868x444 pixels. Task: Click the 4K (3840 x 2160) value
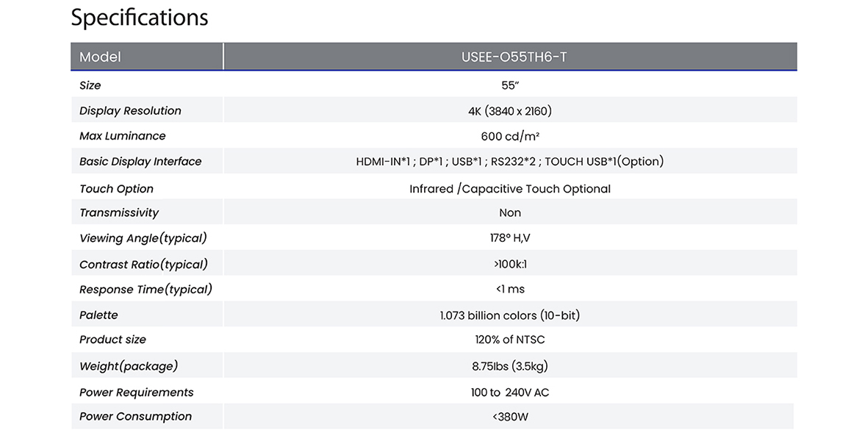tap(509, 111)
